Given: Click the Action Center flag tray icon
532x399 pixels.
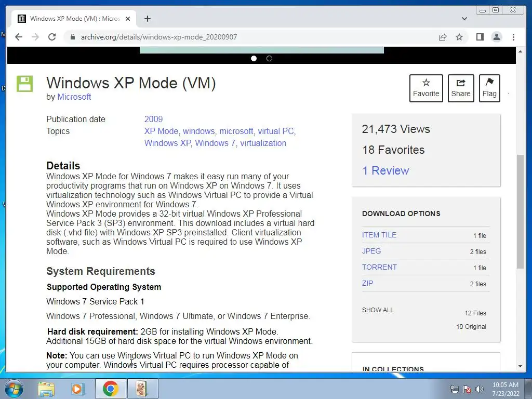Looking at the screenshot, I should tap(467, 389).
